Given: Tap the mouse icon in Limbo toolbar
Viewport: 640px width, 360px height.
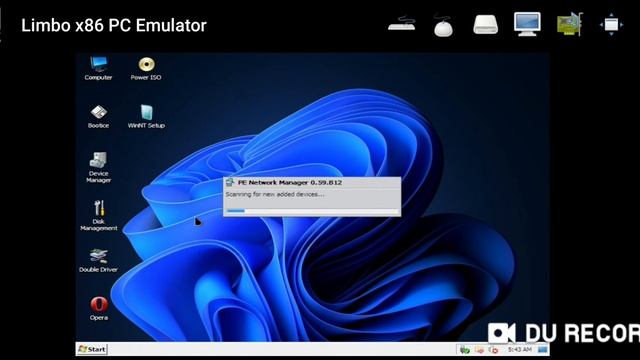Looking at the screenshot, I should point(443,25).
